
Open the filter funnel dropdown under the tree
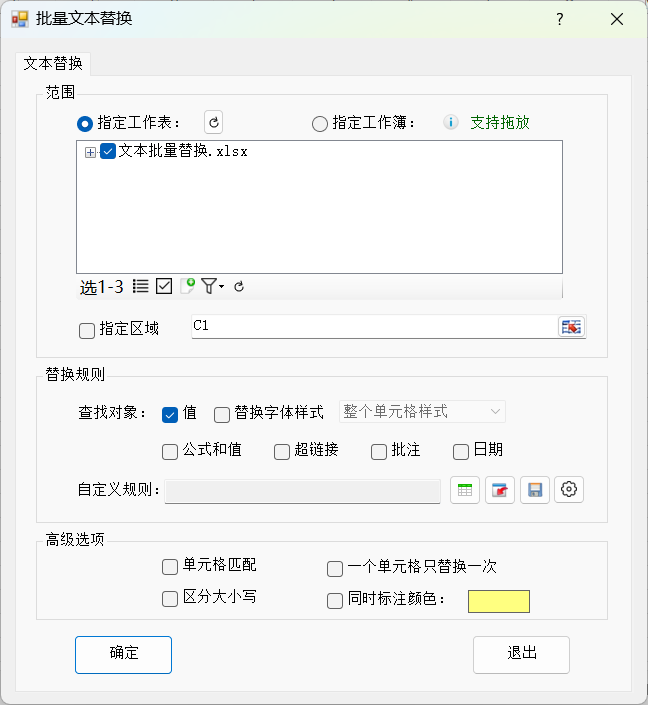tap(212, 287)
